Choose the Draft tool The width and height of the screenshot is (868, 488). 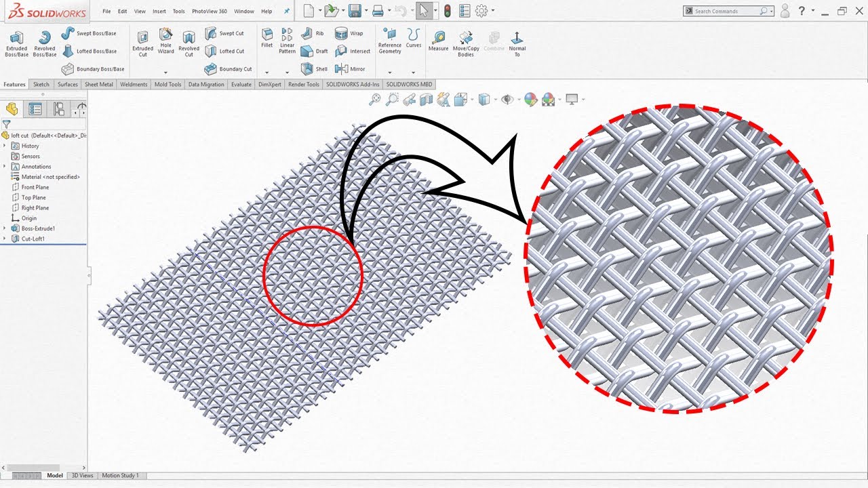click(x=315, y=51)
